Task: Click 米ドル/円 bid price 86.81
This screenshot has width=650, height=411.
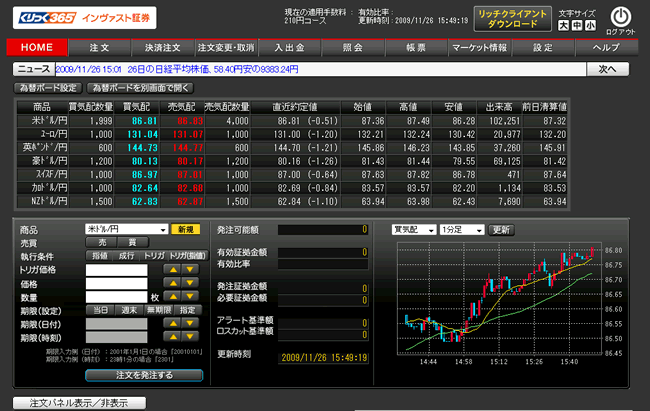Action: pyautogui.click(x=145, y=121)
